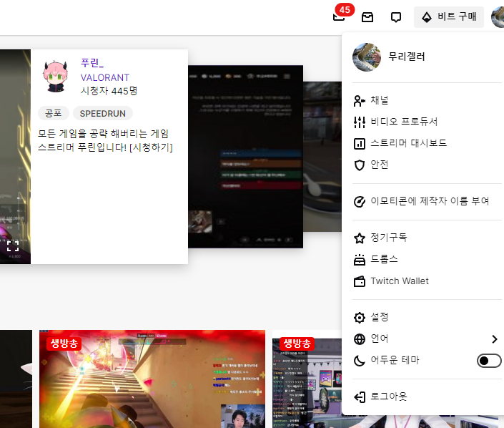Click the wallet icon
Screen dimensions: 504x428
coord(360,281)
